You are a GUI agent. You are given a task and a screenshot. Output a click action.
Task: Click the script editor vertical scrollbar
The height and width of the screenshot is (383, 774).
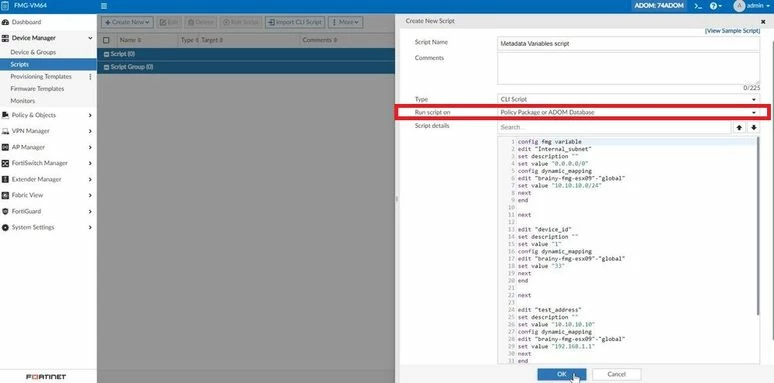coord(758,227)
